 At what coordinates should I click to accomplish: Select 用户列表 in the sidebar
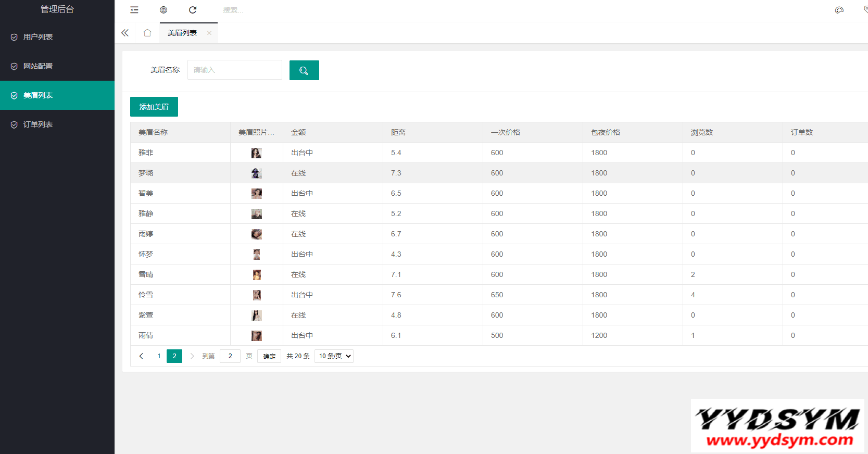pos(38,37)
